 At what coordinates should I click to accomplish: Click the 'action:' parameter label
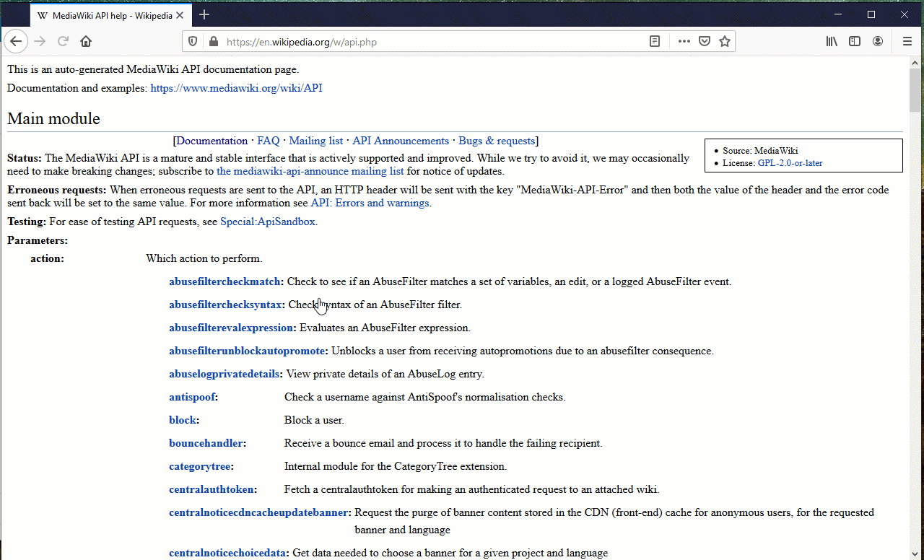pos(47,258)
